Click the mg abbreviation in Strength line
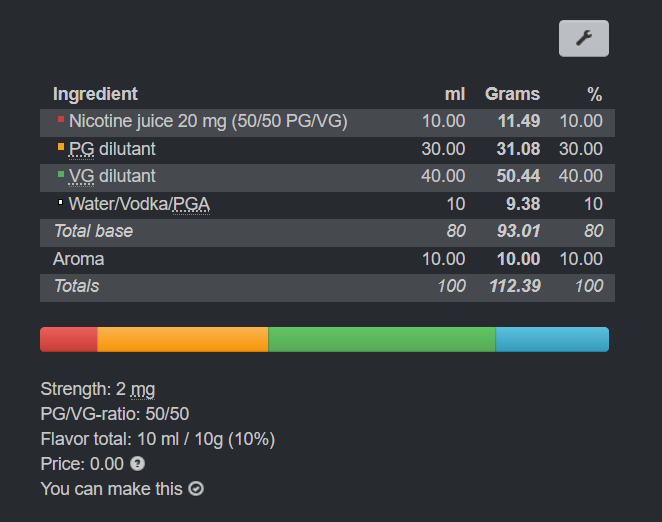 click(143, 389)
